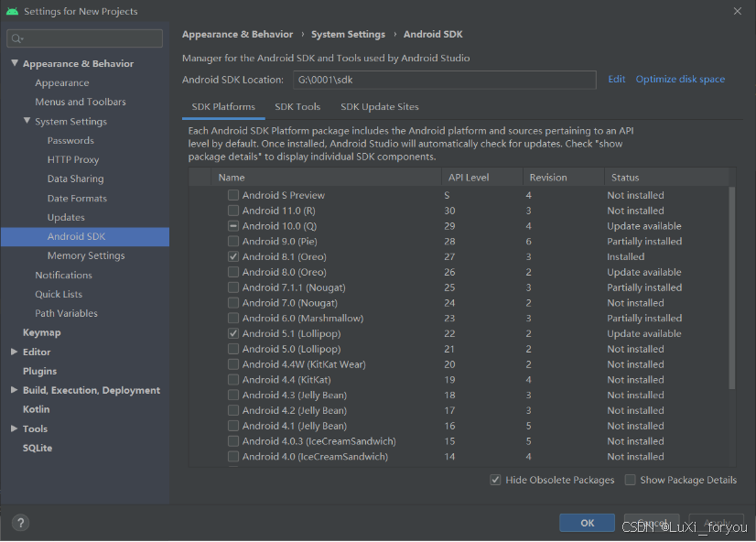Open Plugins settings
The width and height of the screenshot is (756, 542).
[39, 372]
